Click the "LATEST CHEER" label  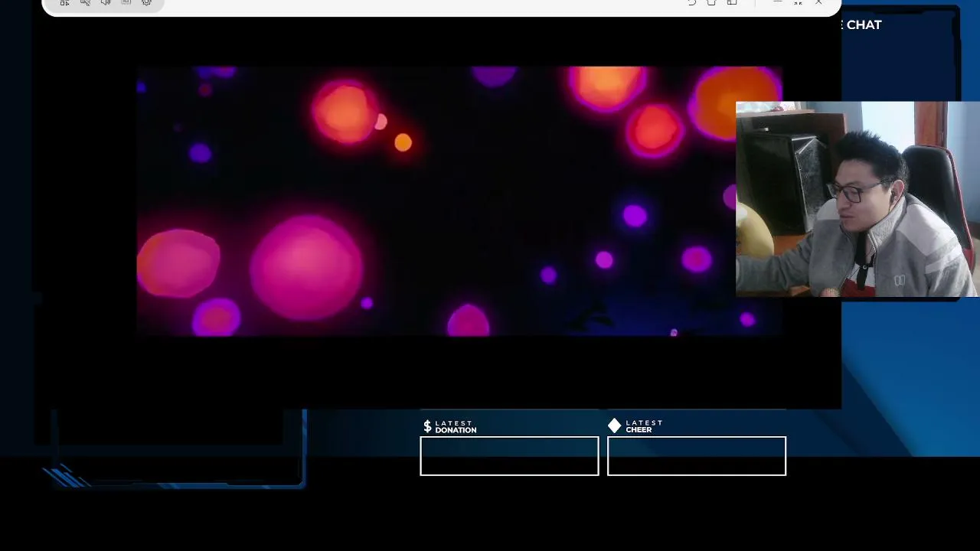point(644,426)
